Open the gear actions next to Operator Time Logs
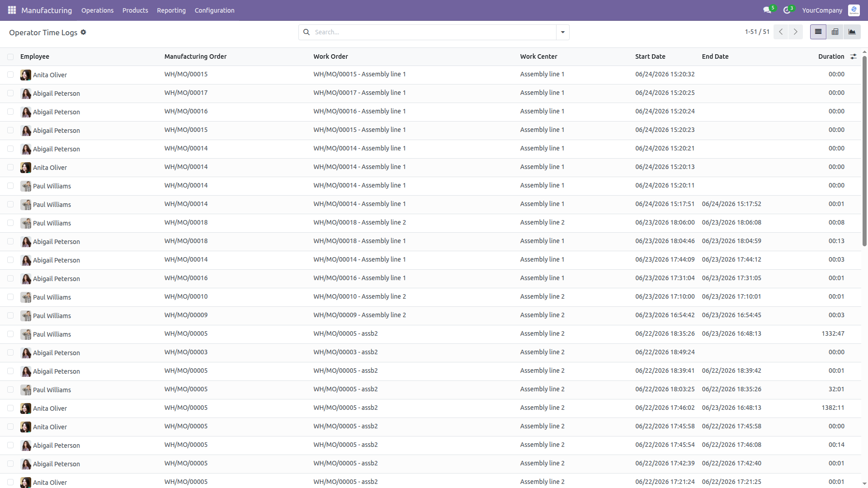This screenshot has height=488, width=868. point(83,32)
